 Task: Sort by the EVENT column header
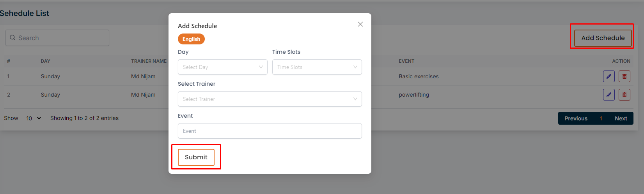406,61
